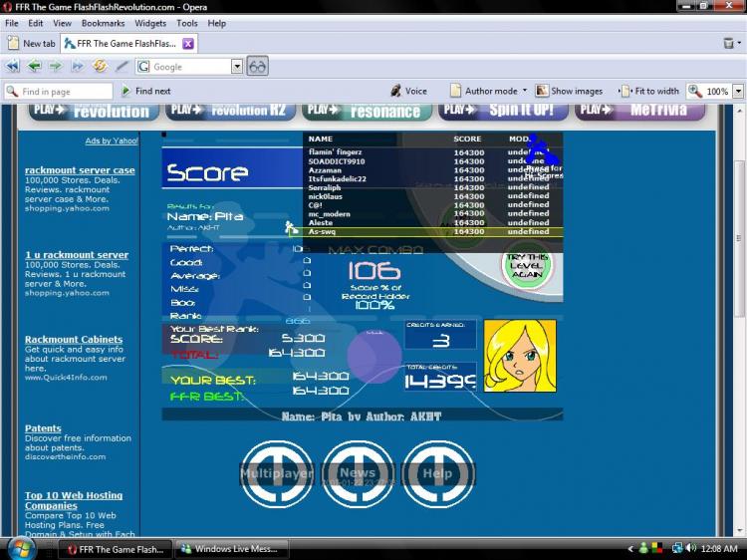The width and height of the screenshot is (747, 560).
Task: Click the volume icon in system tray
Action: pos(693,549)
